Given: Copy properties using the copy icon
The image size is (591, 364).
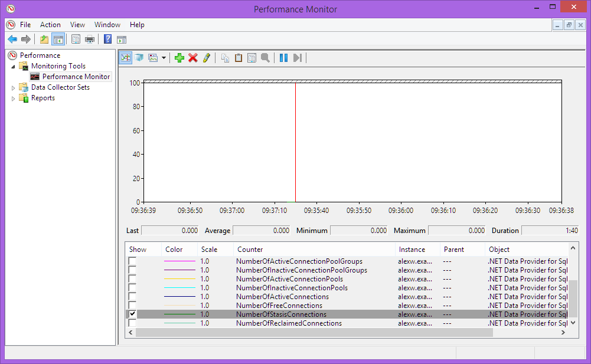Looking at the screenshot, I should coord(225,57).
